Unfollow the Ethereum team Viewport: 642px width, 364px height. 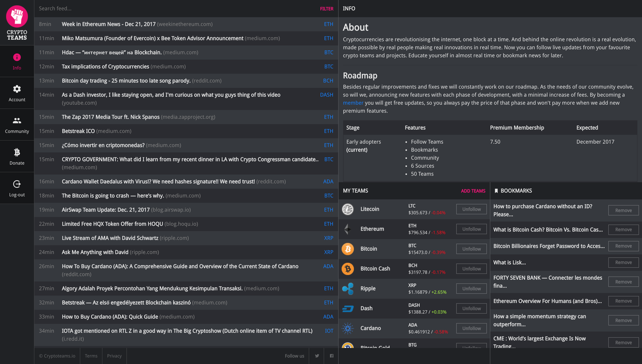pyautogui.click(x=471, y=229)
